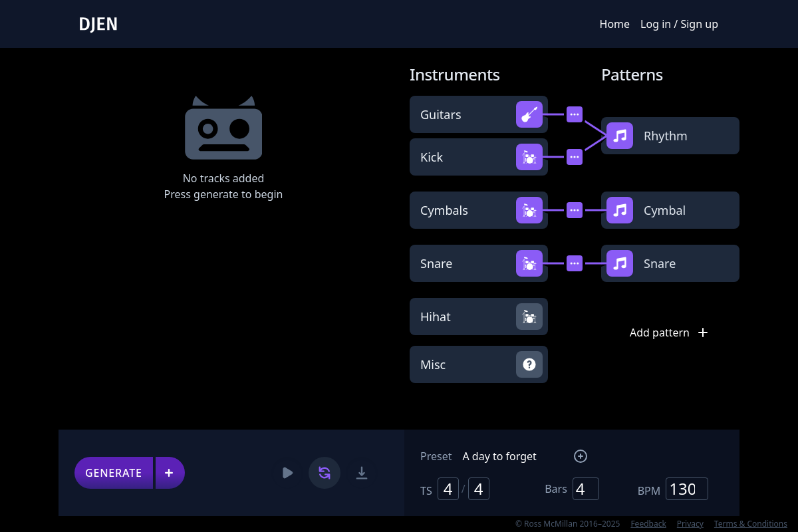Image resolution: width=798 pixels, height=532 pixels.
Task: Open Log in / Sign up
Action: [679, 24]
